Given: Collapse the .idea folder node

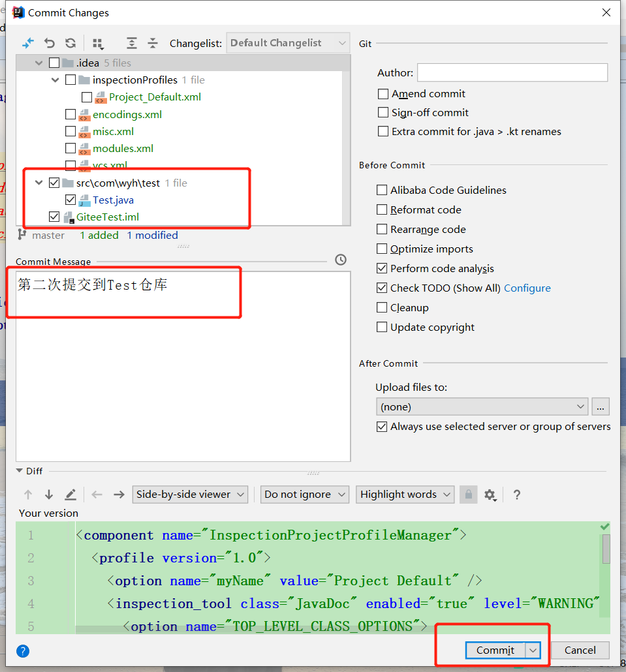Looking at the screenshot, I should [x=39, y=63].
